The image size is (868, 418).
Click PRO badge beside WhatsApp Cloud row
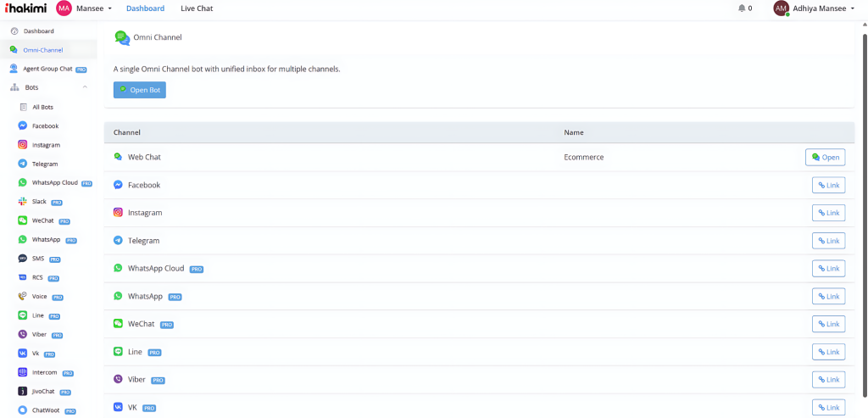point(197,269)
